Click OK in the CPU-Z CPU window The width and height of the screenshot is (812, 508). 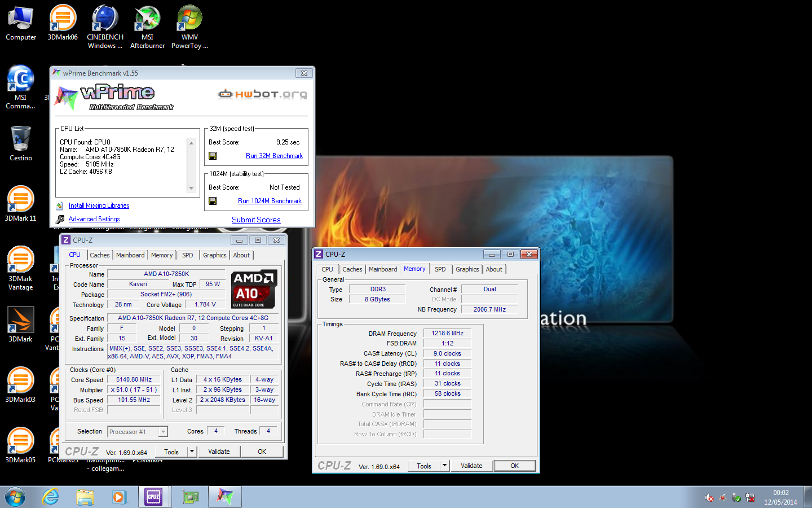pos(262,452)
